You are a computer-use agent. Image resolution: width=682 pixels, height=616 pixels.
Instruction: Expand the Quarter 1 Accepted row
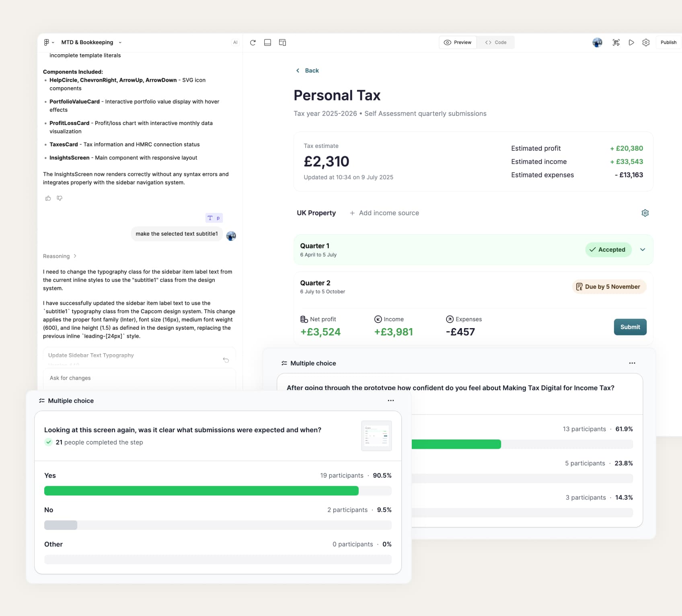pos(642,249)
